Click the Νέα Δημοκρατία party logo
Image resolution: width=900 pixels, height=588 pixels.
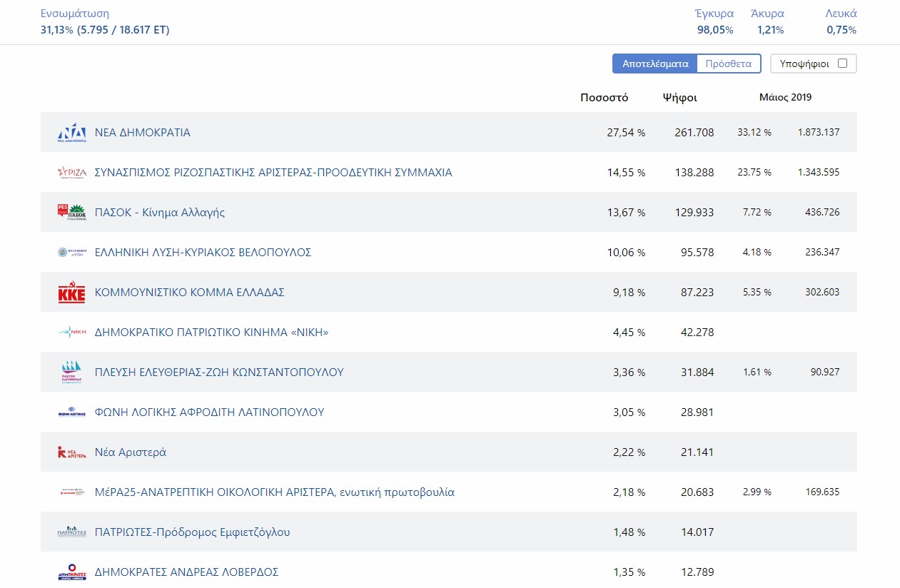click(71, 133)
